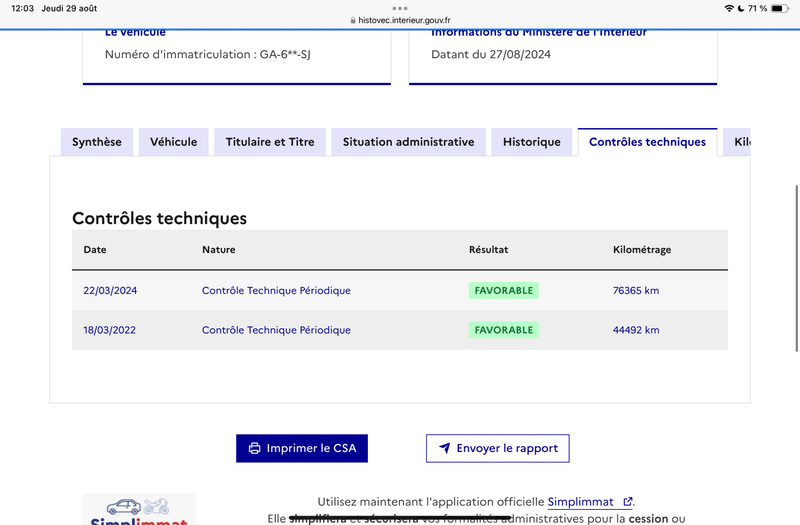
Task: Click the page scrollbar on the right
Action: 796,268
